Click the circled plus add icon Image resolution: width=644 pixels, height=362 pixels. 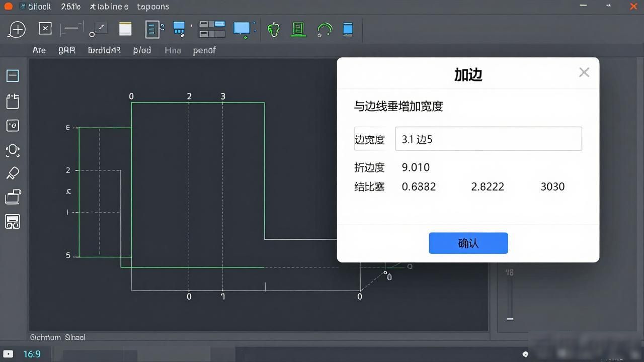pyautogui.click(x=17, y=30)
